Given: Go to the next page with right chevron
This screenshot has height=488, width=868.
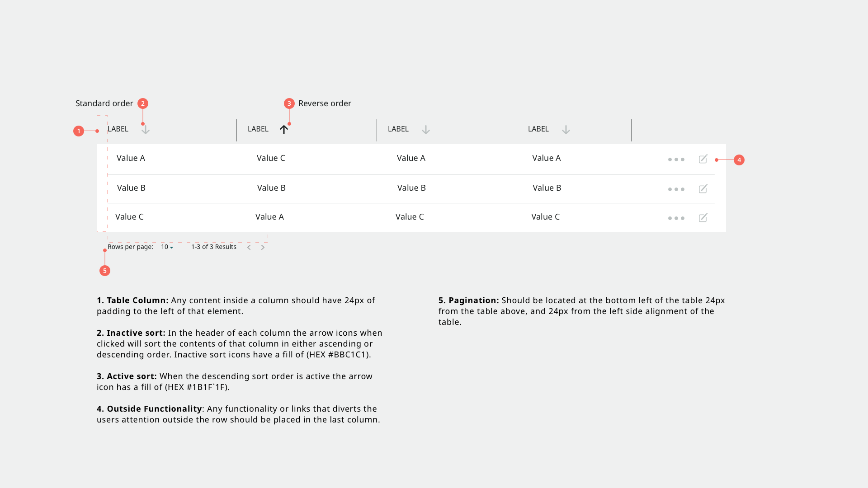Looking at the screenshot, I should (263, 247).
